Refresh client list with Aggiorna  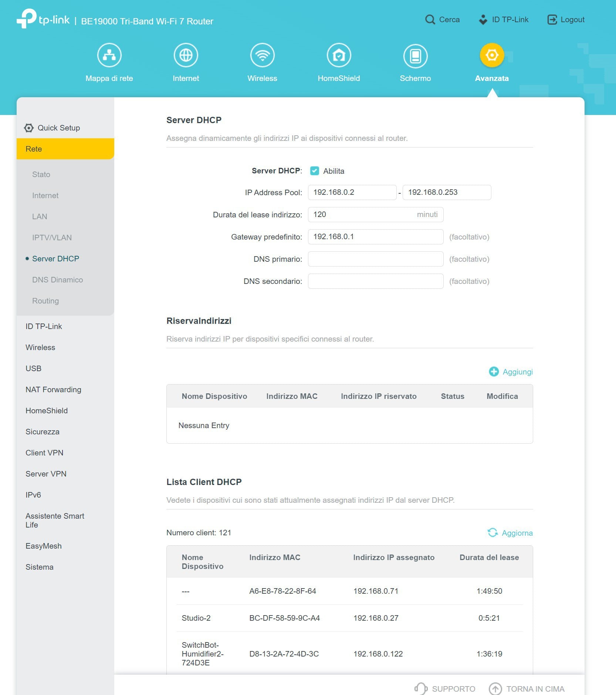click(510, 533)
